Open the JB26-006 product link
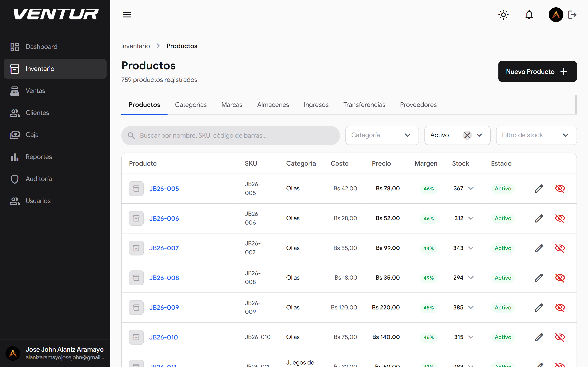 pyautogui.click(x=164, y=218)
